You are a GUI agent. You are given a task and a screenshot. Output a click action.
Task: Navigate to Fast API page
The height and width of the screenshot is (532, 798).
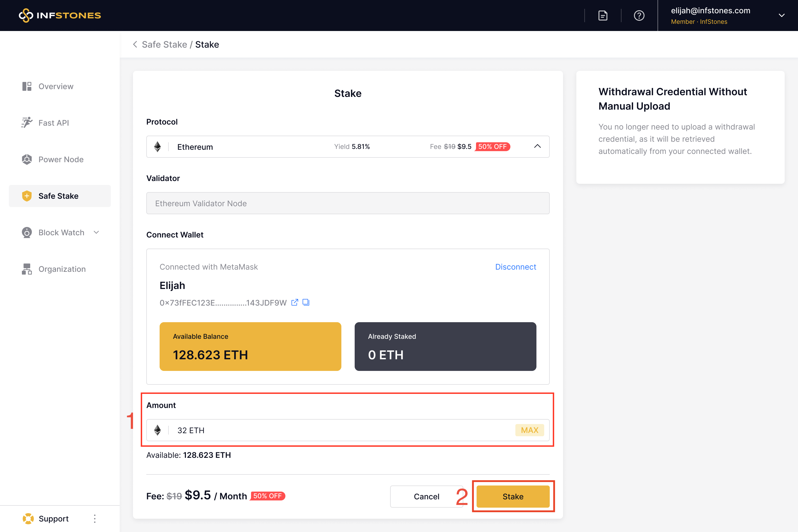[x=54, y=123]
